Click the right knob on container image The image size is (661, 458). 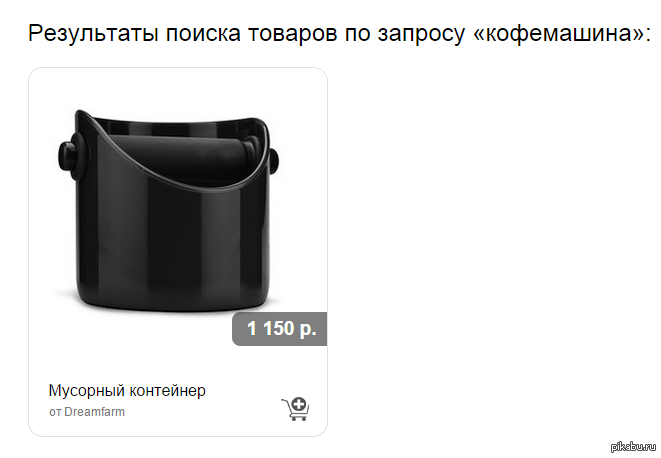(x=274, y=161)
